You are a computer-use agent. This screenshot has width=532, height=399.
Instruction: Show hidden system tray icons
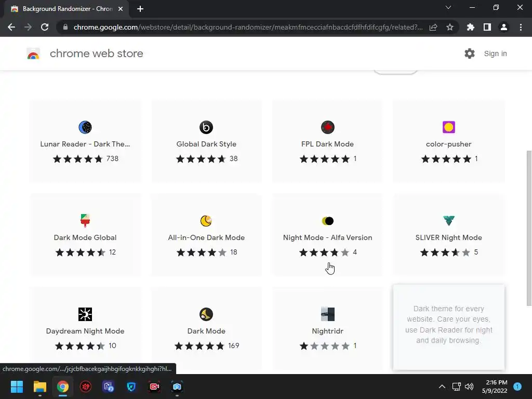[442, 387]
